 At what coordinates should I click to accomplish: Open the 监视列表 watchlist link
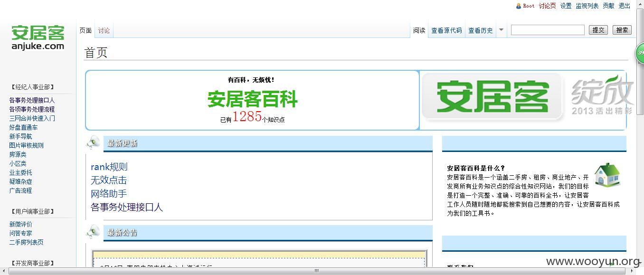point(587,6)
